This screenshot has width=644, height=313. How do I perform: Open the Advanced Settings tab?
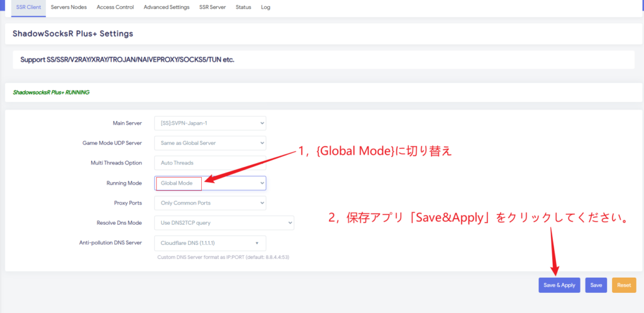coord(167,7)
